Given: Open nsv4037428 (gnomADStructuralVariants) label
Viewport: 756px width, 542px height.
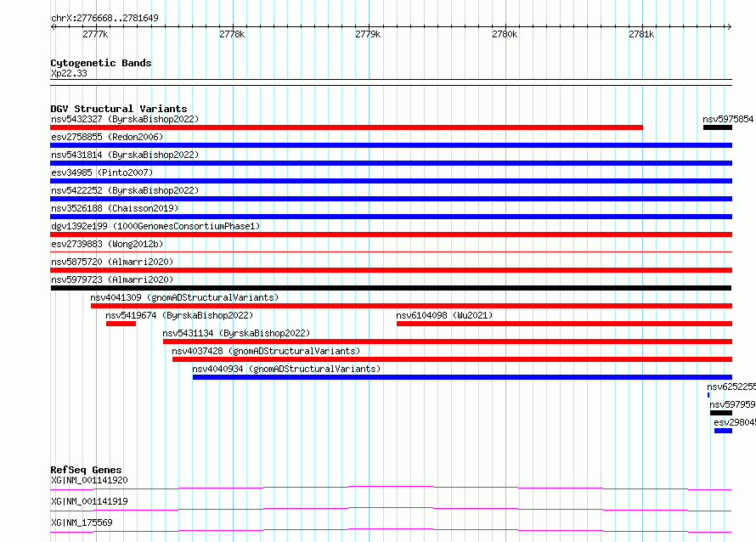Looking at the screenshot, I should 266,351.
